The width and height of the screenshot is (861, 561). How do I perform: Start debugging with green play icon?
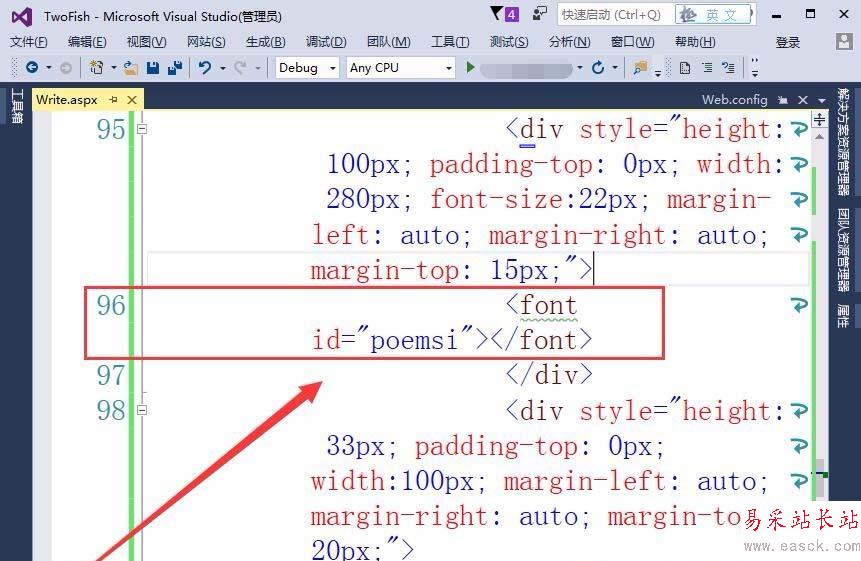470,68
